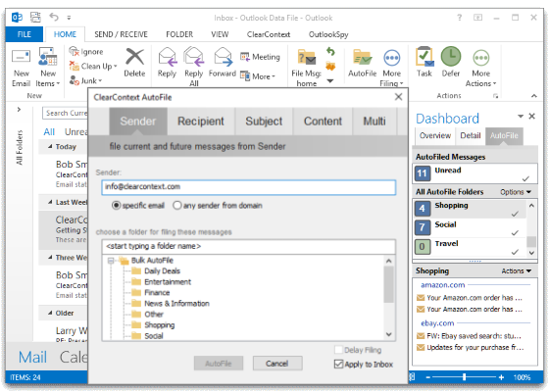Viewport: 549px width, 392px height.
Task: Select the specific email radio button
Action: 116,205
